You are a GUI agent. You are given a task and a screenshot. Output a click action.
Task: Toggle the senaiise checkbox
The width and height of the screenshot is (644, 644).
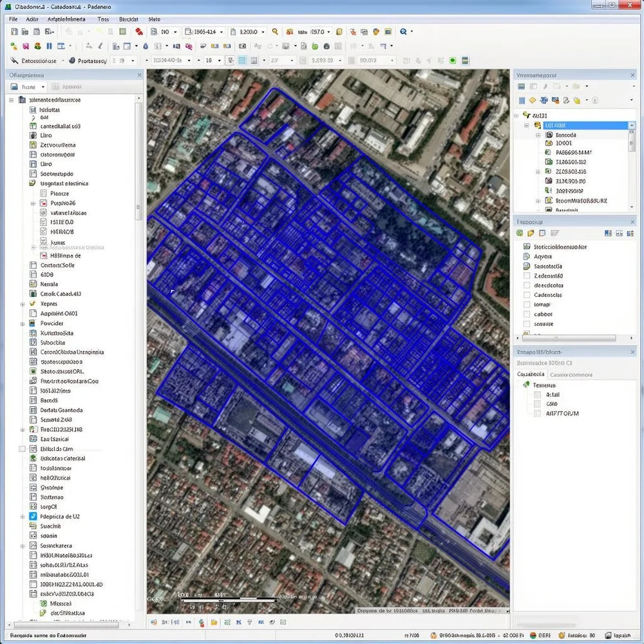coord(527,324)
